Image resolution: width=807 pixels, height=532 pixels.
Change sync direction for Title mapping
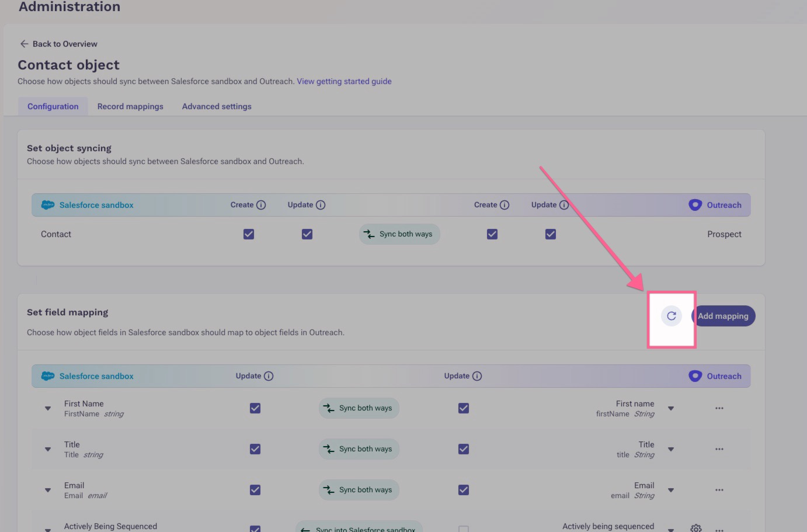point(359,449)
